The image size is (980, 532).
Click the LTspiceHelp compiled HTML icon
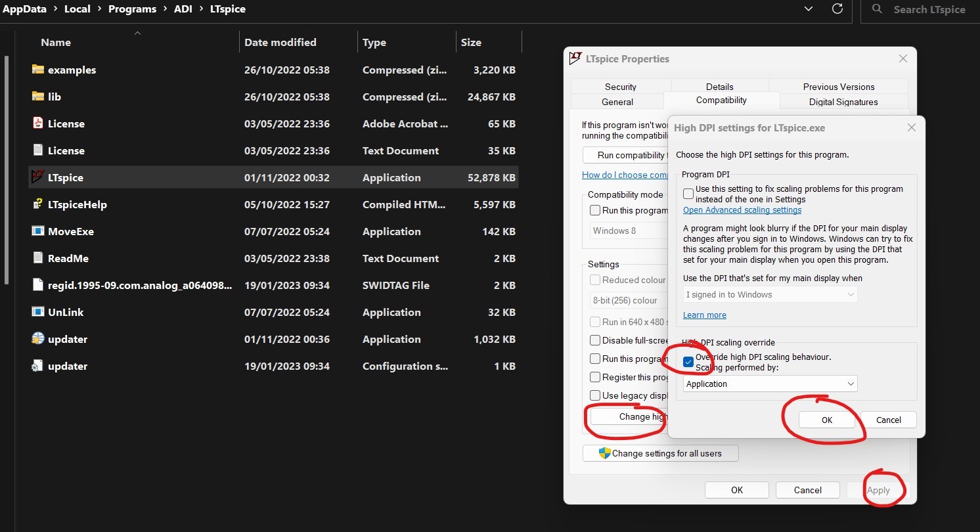point(37,204)
